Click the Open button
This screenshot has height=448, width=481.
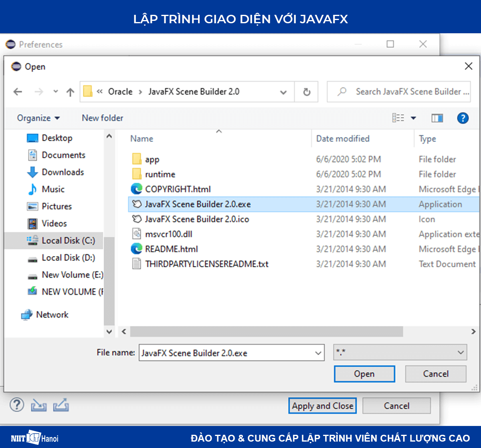[364, 373]
